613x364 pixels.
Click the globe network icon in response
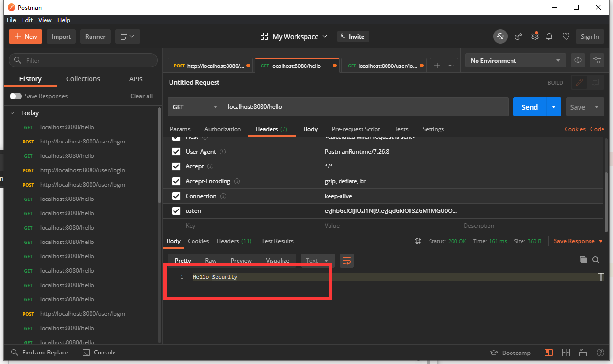pyautogui.click(x=418, y=241)
